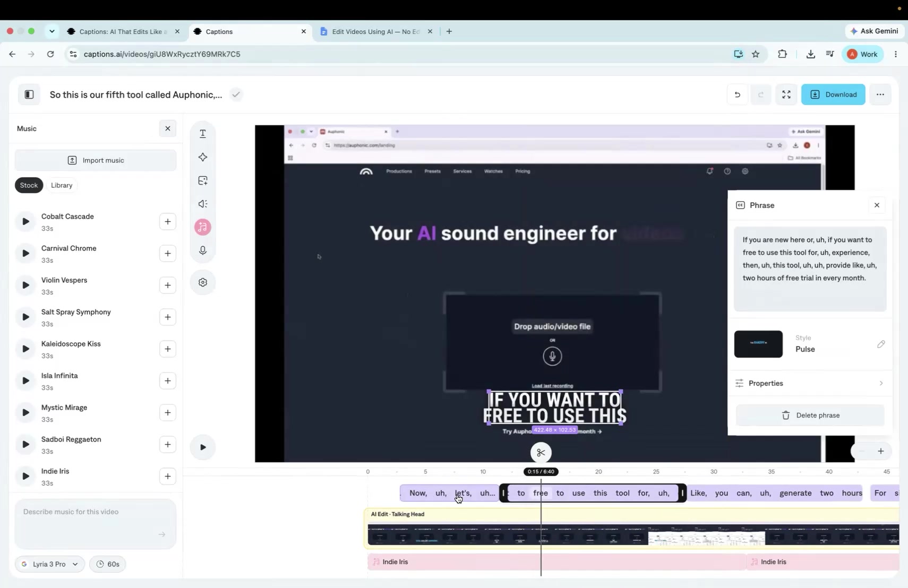
Task: Open the sound effects speaker tool
Action: 203,204
